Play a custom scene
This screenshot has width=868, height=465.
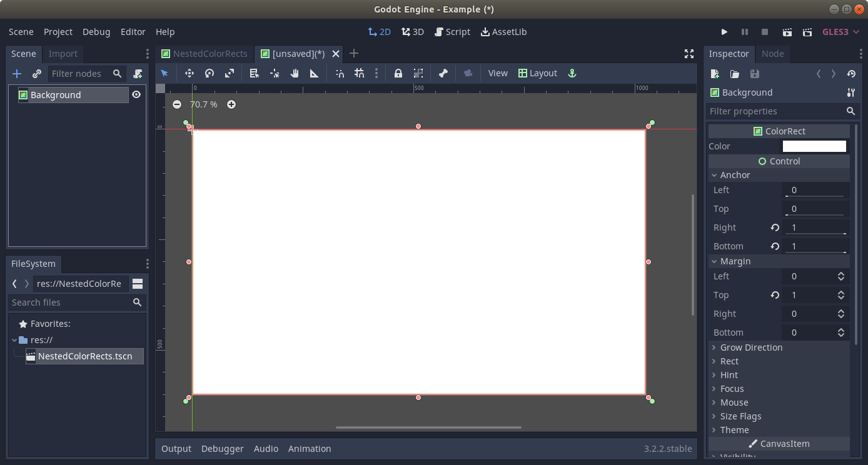pos(808,32)
